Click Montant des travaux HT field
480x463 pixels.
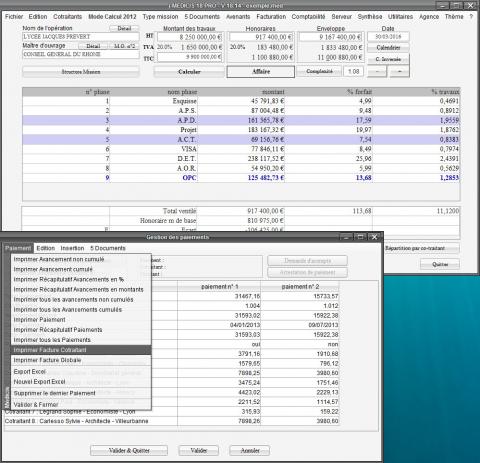click(x=190, y=37)
